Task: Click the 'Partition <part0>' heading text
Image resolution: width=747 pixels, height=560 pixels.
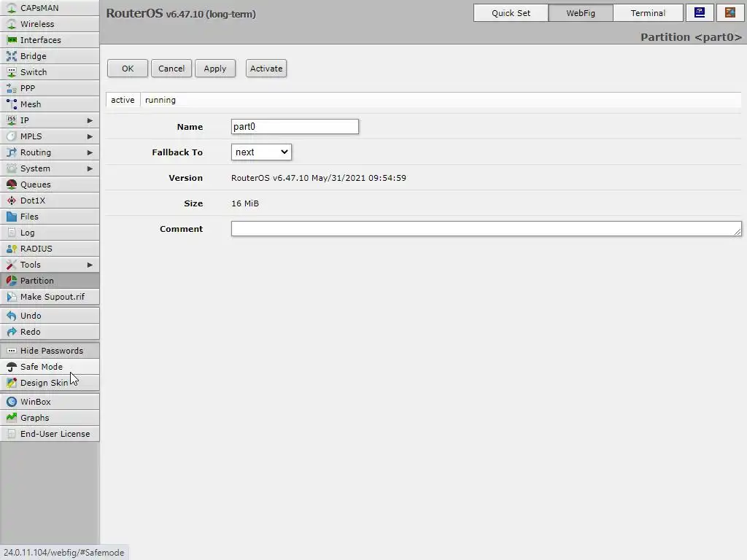Action: (x=691, y=37)
